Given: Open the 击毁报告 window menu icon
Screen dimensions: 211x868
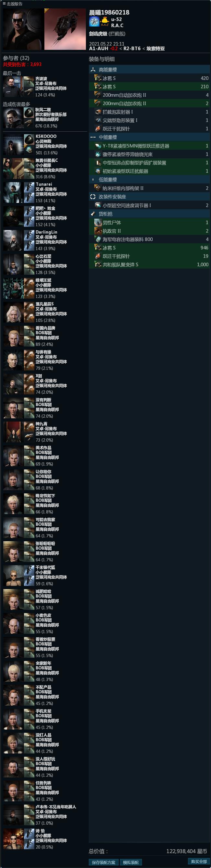Looking at the screenshot, I should point(5,4).
